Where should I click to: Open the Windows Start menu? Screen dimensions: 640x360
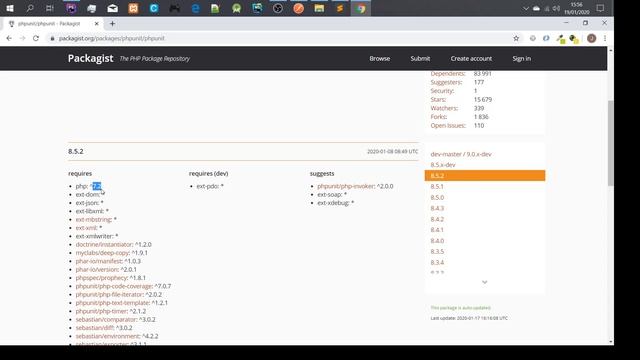(10, 8)
